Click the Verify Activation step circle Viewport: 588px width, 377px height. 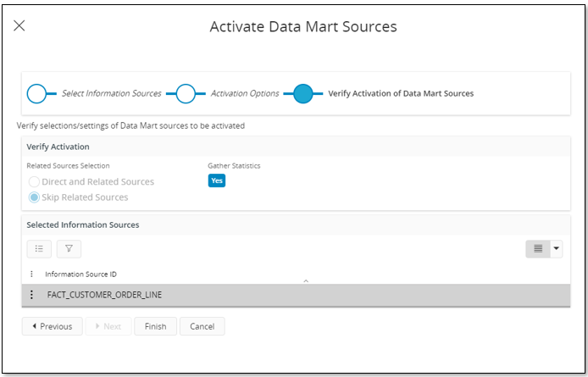303,93
